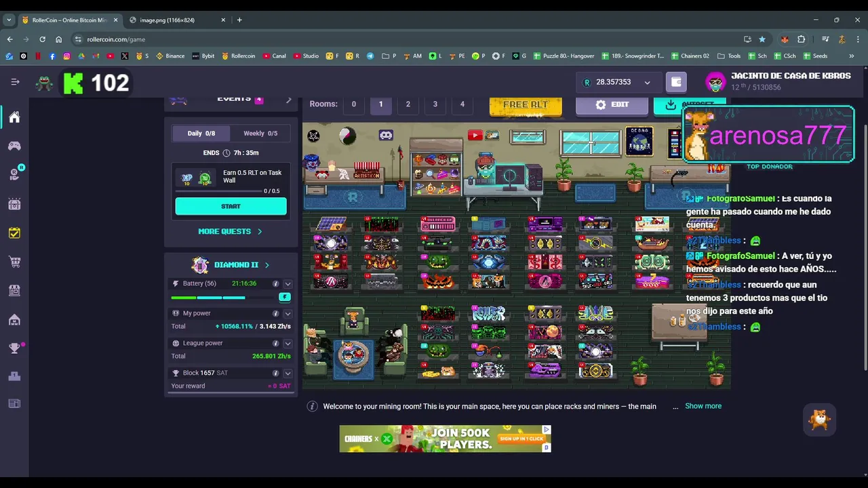The width and height of the screenshot is (868, 488).
Task: Click the Discord icon in the room
Action: tap(386, 135)
